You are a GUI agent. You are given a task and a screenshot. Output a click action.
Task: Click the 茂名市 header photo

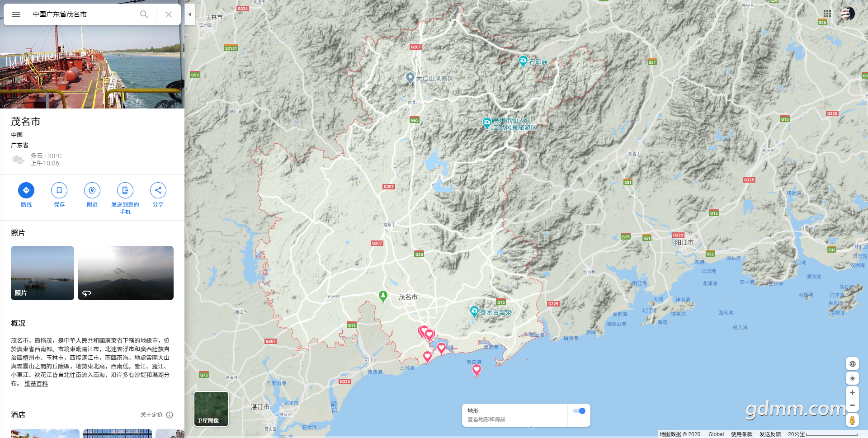coord(92,67)
